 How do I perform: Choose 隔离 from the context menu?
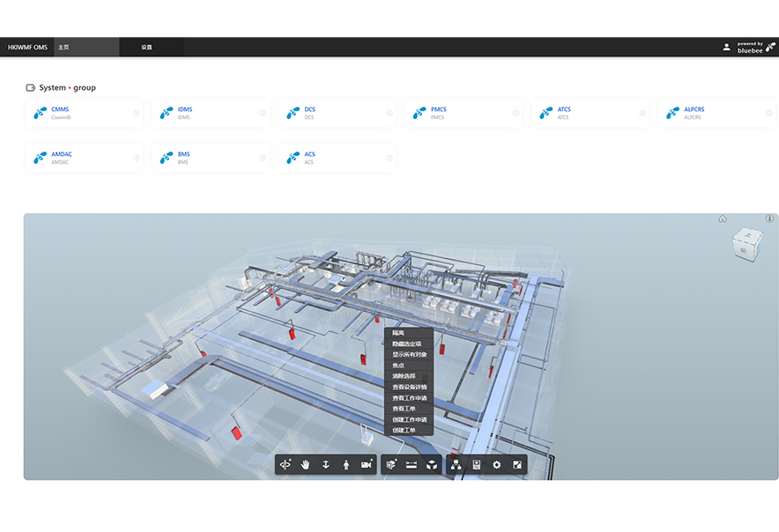[398, 333]
